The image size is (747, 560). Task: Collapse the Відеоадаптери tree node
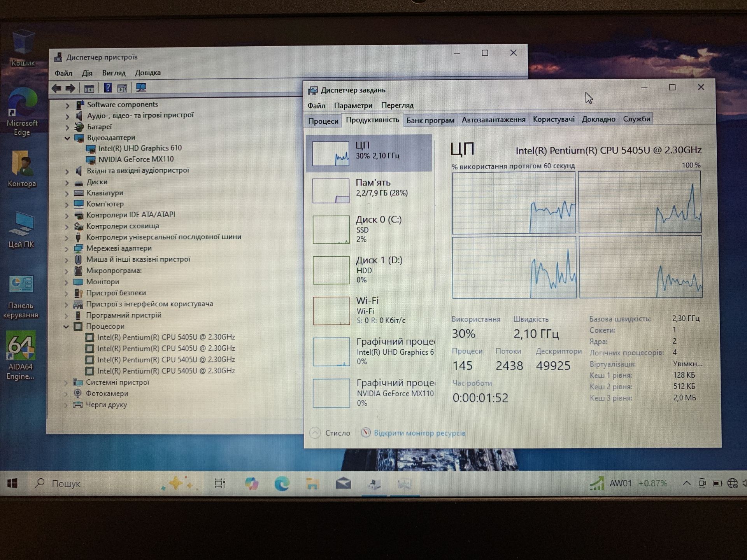pos(67,138)
